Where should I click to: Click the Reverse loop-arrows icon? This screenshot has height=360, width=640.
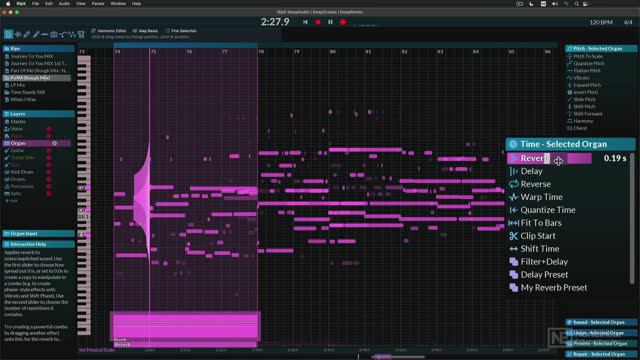(x=513, y=184)
